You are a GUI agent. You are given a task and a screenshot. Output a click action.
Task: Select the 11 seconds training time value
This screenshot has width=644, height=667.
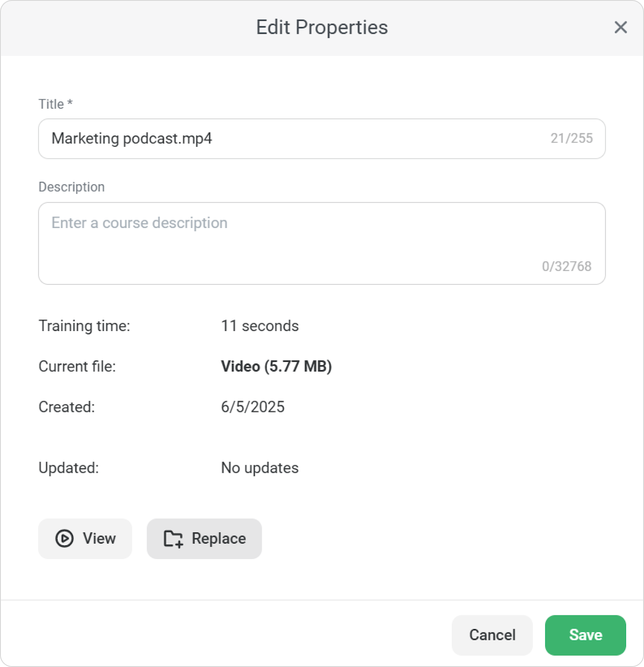260,326
